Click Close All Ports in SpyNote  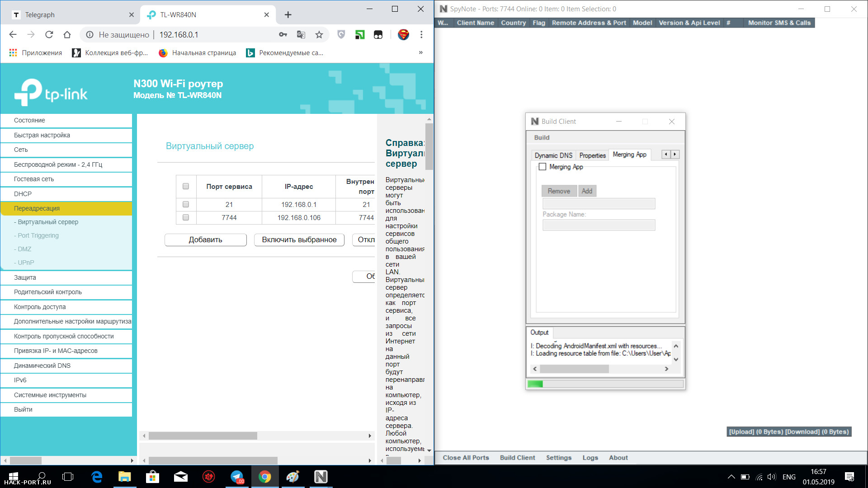coord(466,458)
